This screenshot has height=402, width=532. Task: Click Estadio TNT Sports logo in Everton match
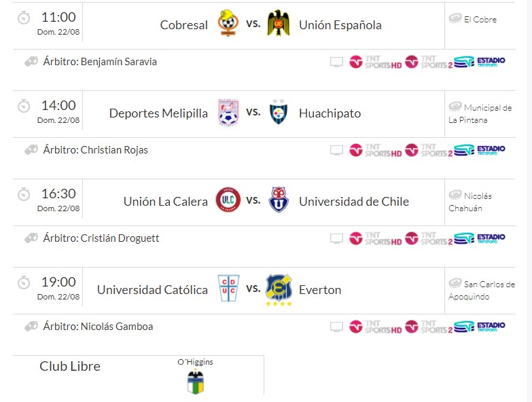point(480,327)
